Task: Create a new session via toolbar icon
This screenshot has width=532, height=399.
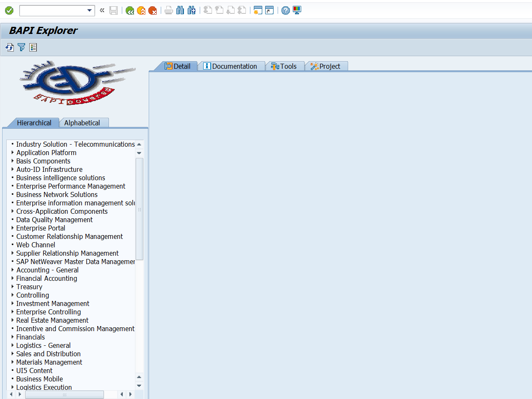Action: (258, 10)
